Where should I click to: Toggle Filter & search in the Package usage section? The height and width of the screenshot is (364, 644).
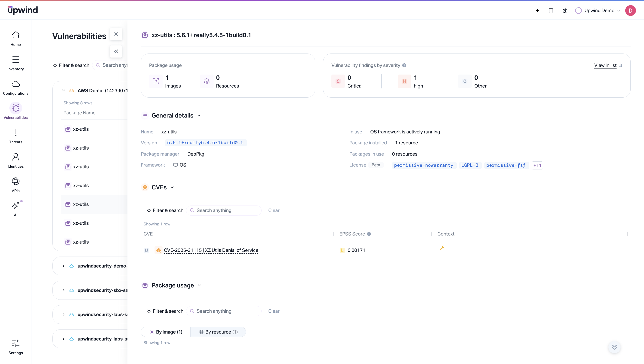[x=165, y=311]
